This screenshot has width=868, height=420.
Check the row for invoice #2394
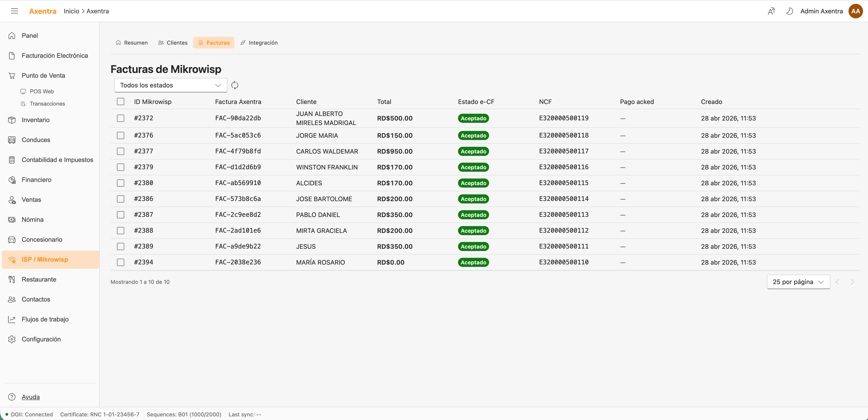pyautogui.click(x=121, y=262)
